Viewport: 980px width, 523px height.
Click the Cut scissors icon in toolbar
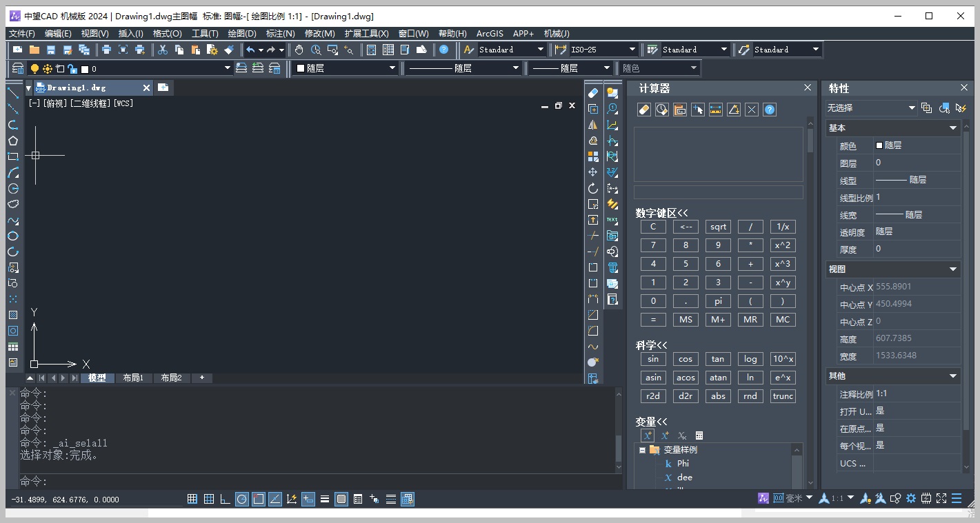pos(163,50)
